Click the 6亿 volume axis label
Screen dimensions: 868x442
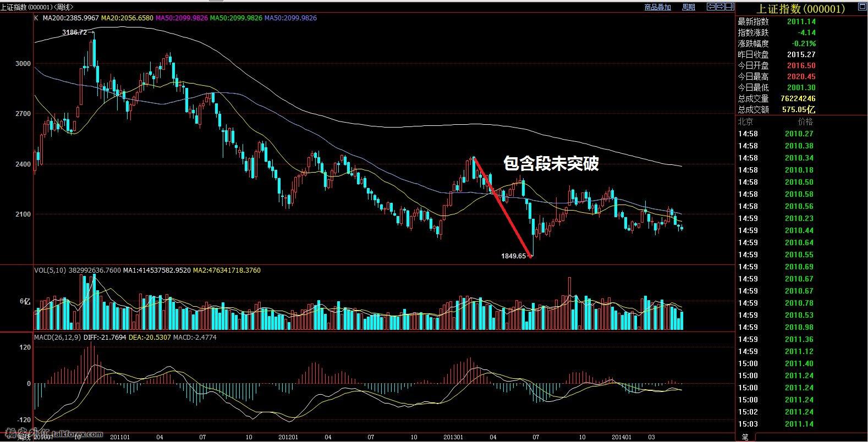[25, 301]
